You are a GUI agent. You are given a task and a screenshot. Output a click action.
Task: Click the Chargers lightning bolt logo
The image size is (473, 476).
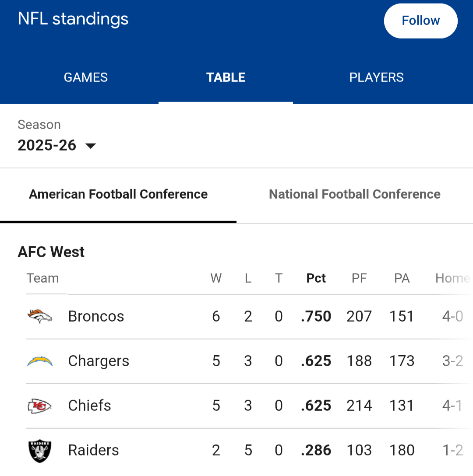(40, 361)
